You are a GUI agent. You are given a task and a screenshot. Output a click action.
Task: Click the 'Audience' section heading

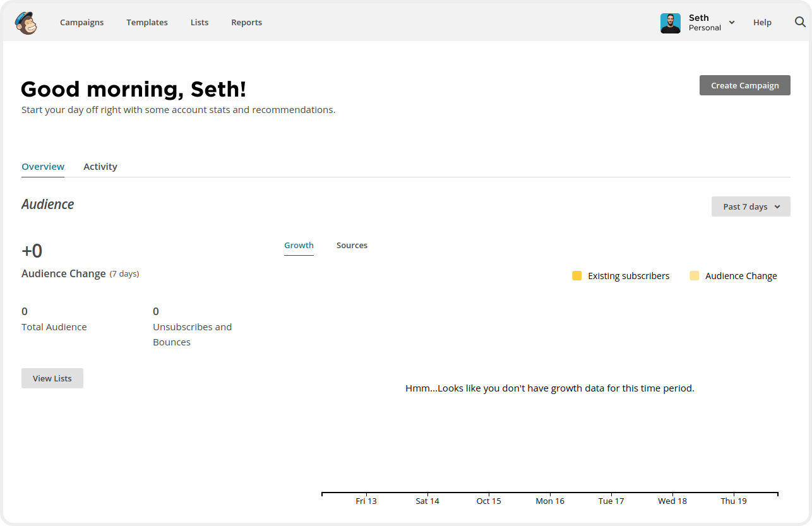click(48, 204)
